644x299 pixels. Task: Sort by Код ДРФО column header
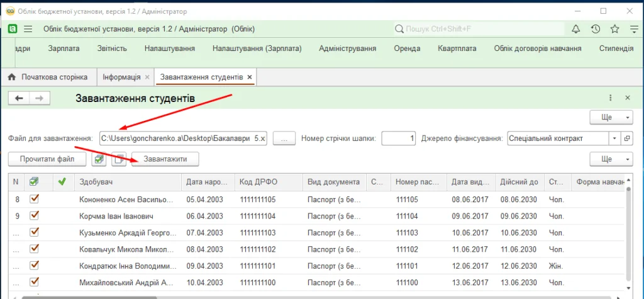[x=268, y=182]
